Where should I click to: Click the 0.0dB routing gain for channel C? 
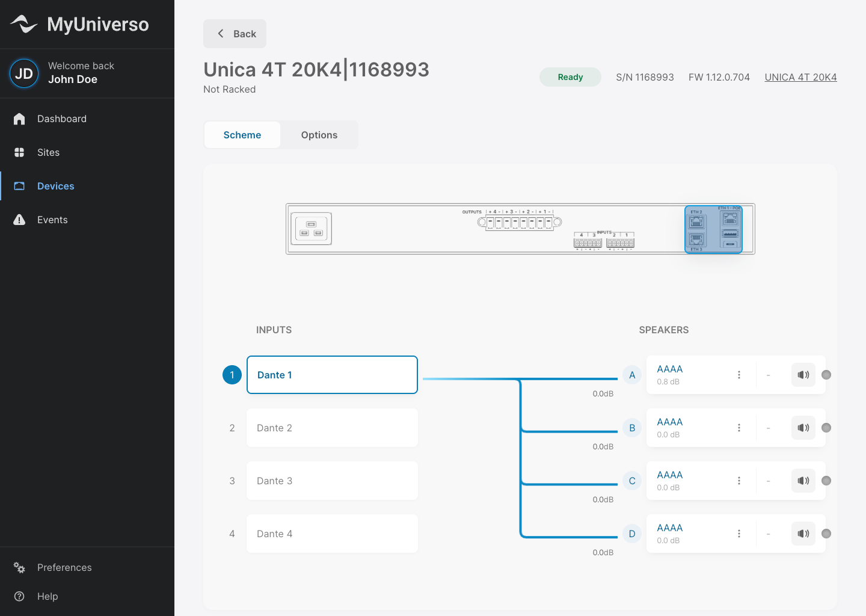603,500
